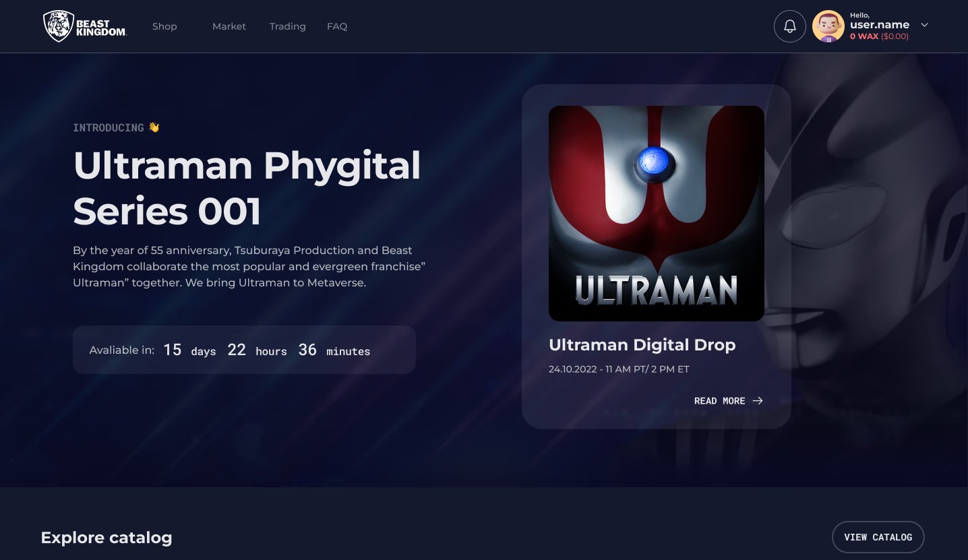Click the Explore catalog heading
The height and width of the screenshot is (560, 968).
107,538
